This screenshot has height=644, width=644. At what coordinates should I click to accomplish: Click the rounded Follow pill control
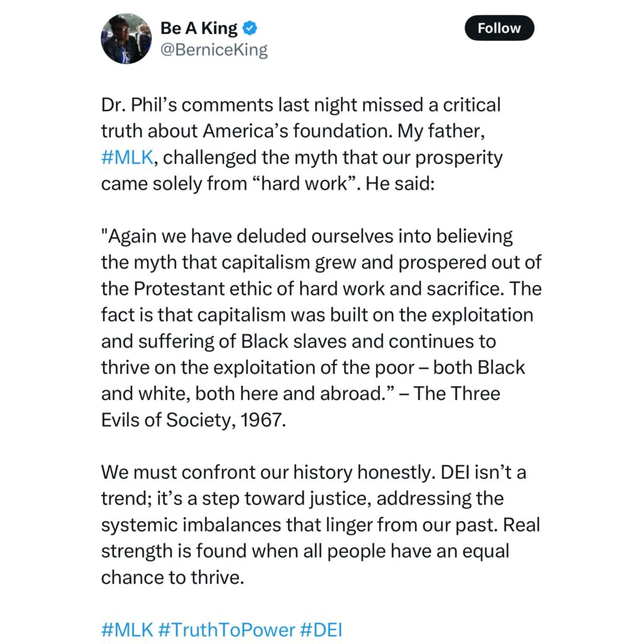499,28
